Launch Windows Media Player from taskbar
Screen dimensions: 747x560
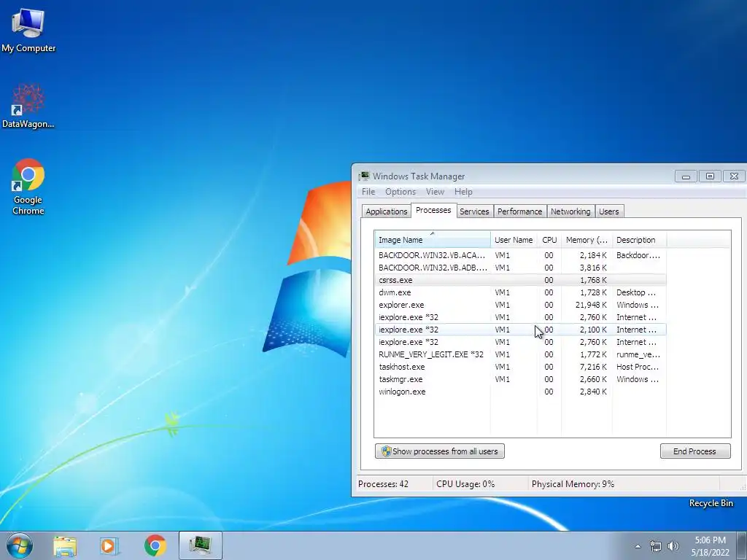tap(109, 546)
